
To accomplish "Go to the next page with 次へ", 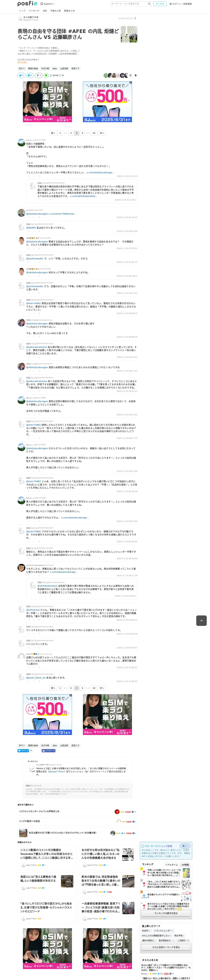I will pos(102,133).
